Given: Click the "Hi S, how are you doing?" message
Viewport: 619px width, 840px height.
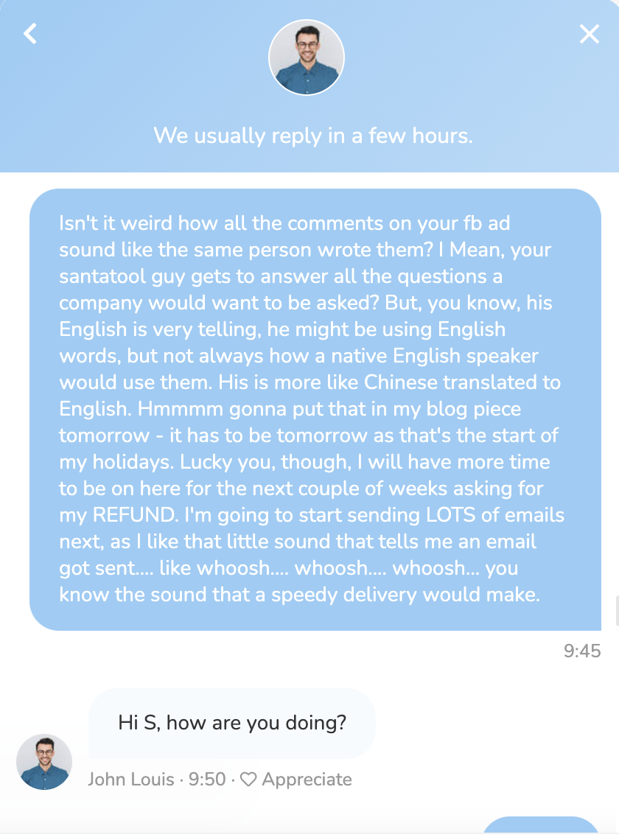Looking at the screenshot, I should pos(232,723).
